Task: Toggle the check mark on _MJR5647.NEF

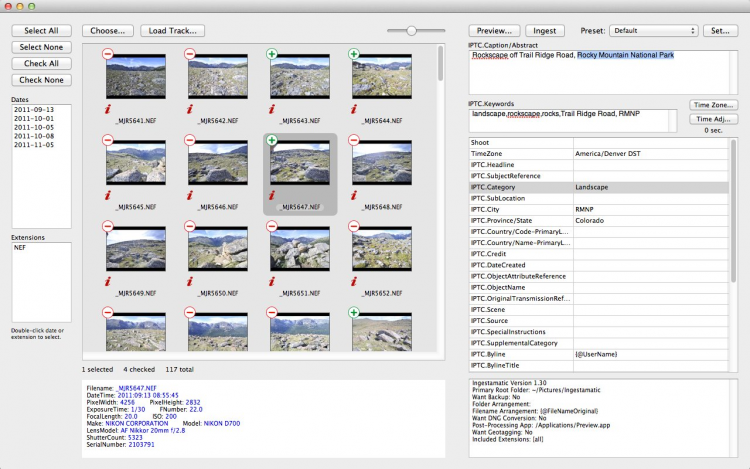Action: click(271, 141)
